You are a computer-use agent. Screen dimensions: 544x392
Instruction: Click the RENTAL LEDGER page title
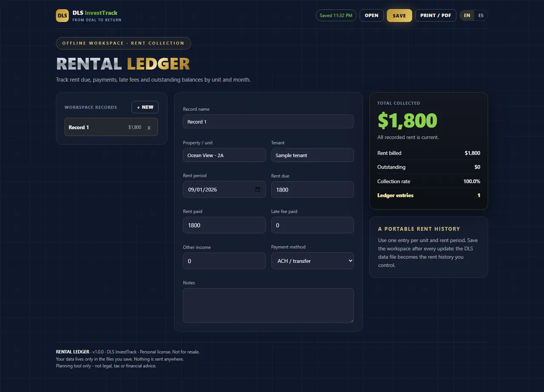click(x=123, y=64)
